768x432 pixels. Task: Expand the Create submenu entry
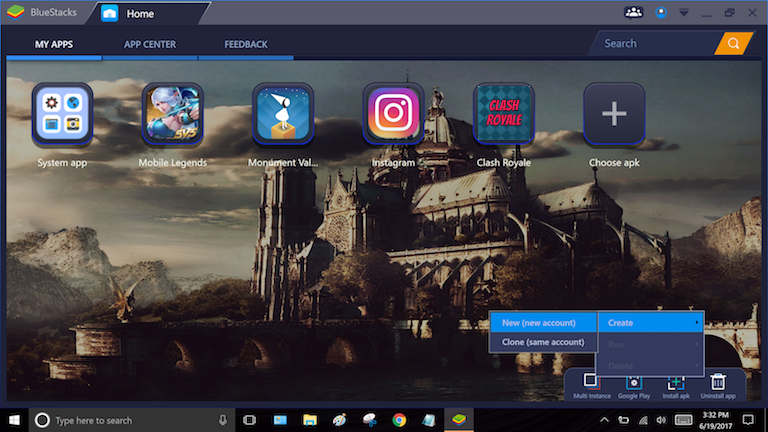(x=650, y=323)
